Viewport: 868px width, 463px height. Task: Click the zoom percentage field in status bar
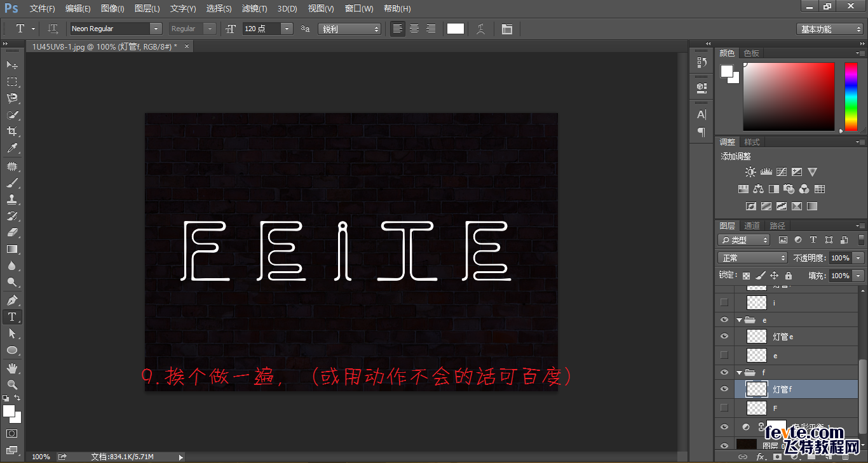click(x=41, y=457)
